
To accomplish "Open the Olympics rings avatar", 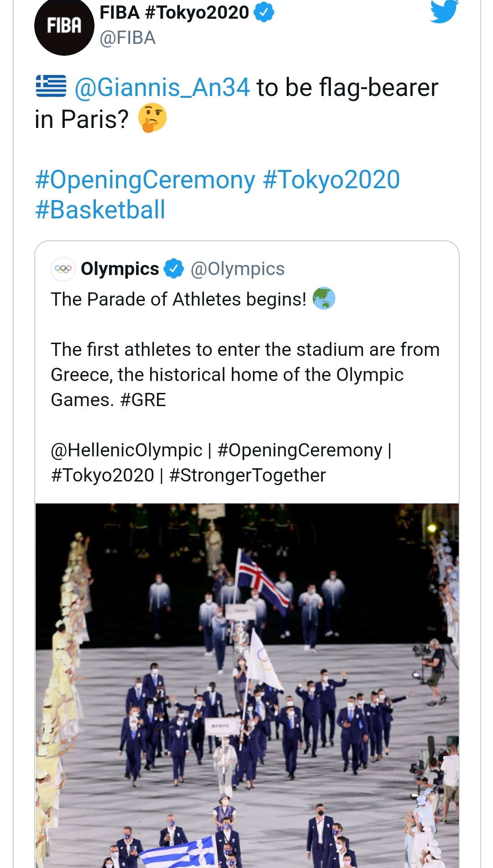I will (x=63, y=269).
